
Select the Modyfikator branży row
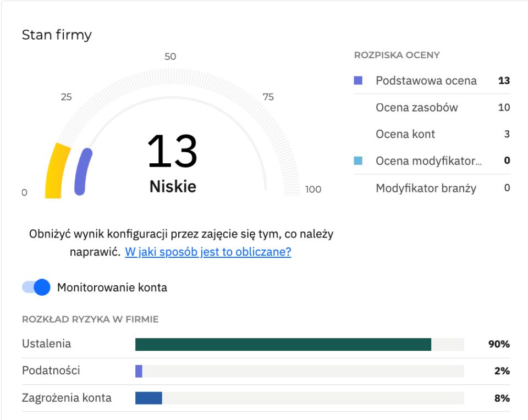pos(426,188)
